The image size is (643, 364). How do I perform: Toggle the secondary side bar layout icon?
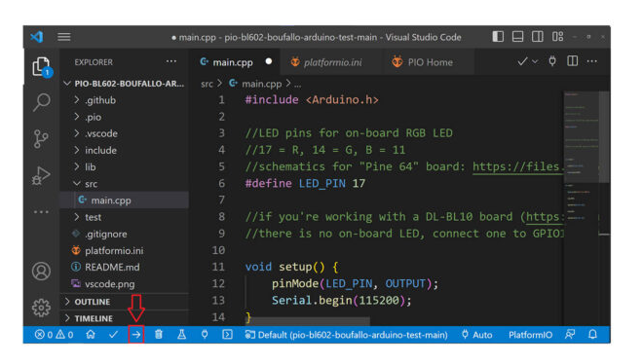537,36
